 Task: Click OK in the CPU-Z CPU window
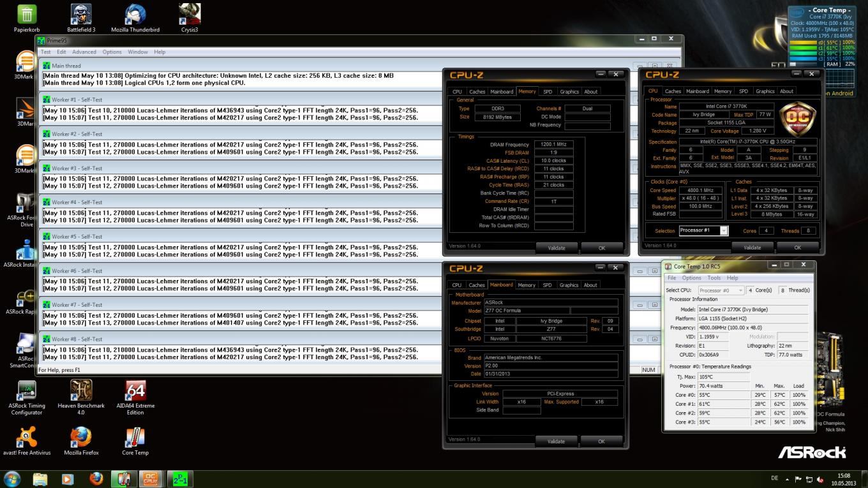pos(798,247)
